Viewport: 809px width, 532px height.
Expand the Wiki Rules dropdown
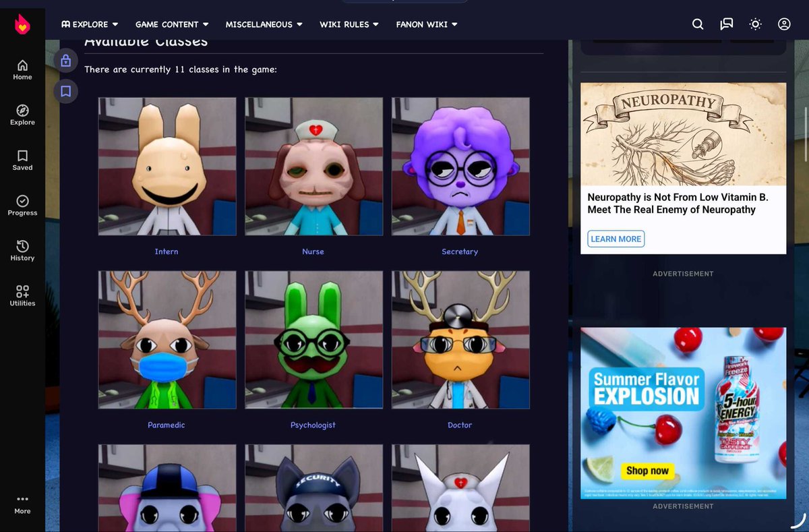click(x=349, y=24)
